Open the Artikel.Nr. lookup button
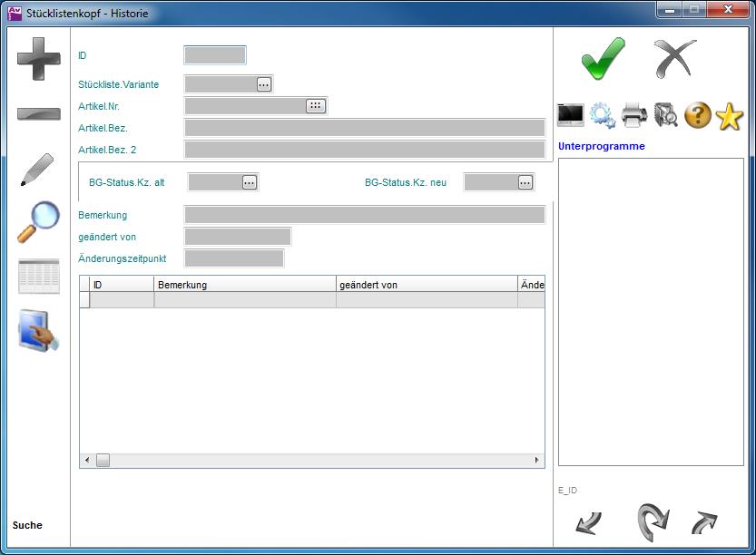This screenshot has height=555, width=756. [x=315, y=106]
